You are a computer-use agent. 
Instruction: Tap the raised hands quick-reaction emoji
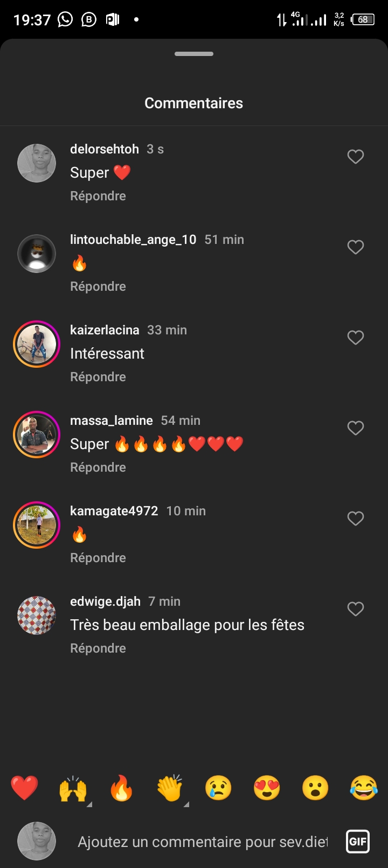pos(73,789)
